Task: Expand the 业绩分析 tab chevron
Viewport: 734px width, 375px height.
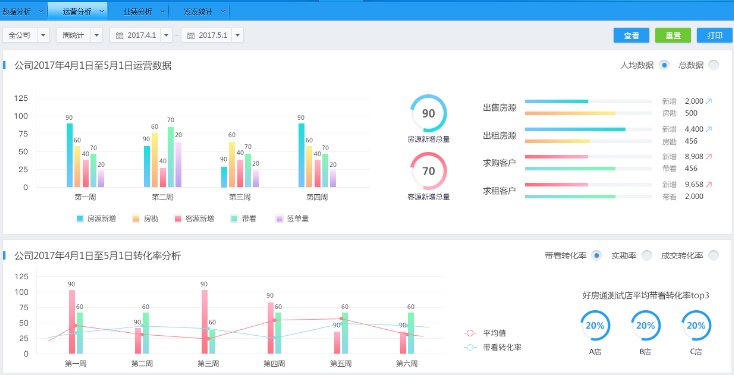Action: click(162, 11)
